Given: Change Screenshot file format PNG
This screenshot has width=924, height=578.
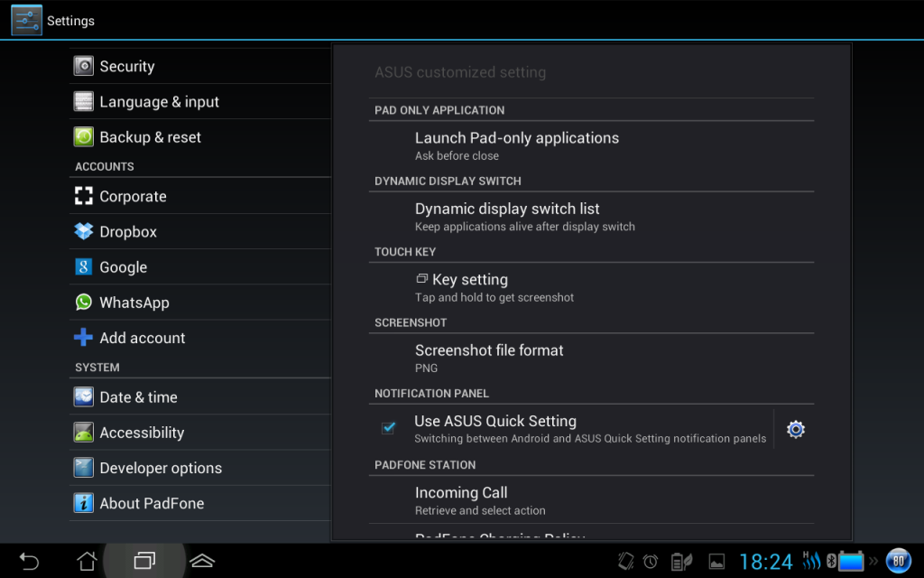Looking at the screenshot, I should pyautogui.click(x=591, y=358).
